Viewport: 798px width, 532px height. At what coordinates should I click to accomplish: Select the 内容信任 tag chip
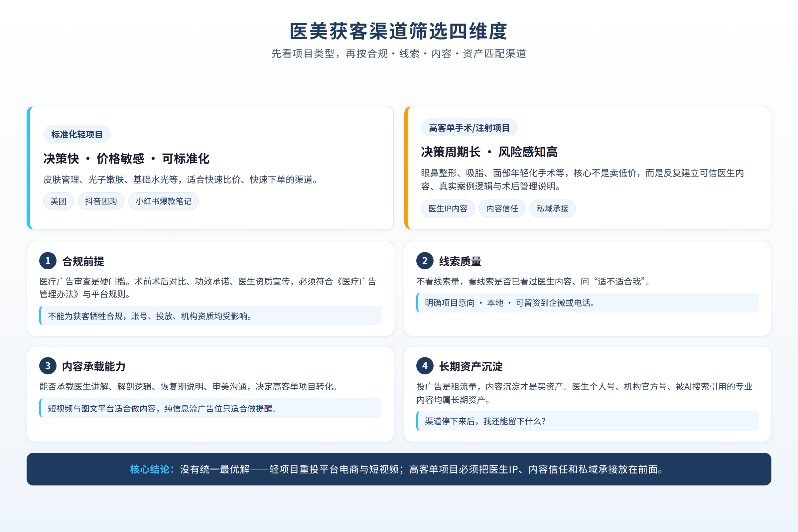502,208
